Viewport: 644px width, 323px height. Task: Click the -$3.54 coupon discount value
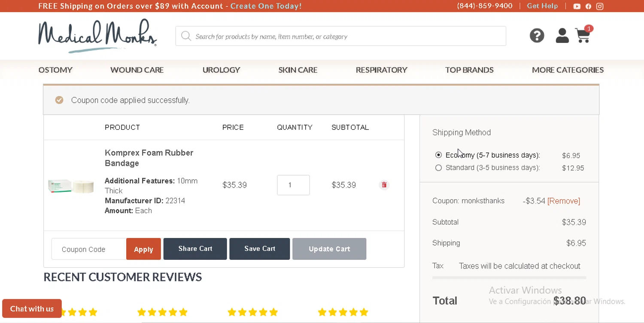point(534,201)
